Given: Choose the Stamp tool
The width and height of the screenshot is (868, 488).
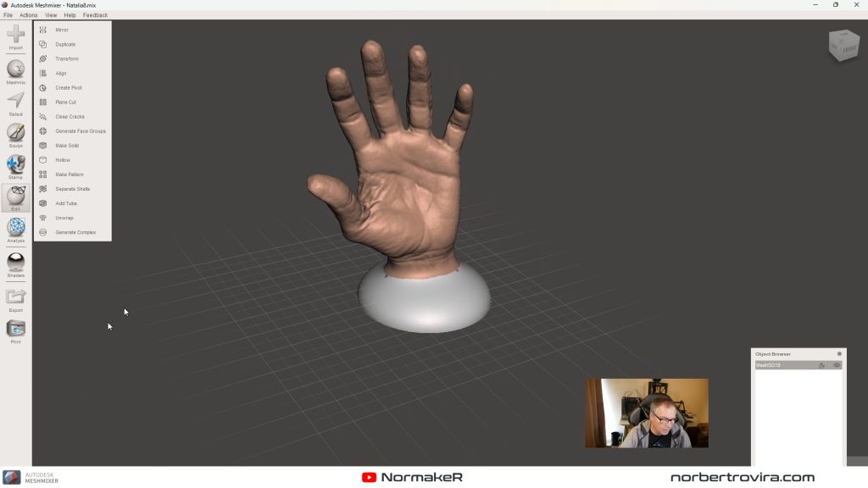Looking at the screenshot, I should point(15,165).
